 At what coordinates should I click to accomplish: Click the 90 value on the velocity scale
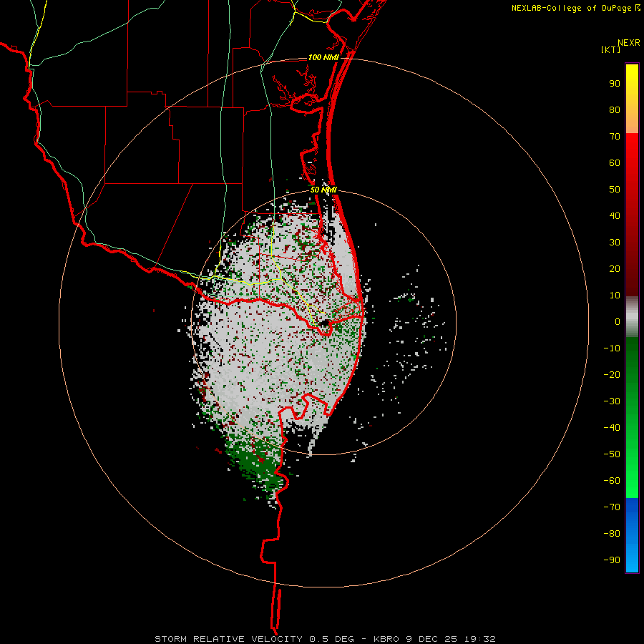tap(615, 84)
